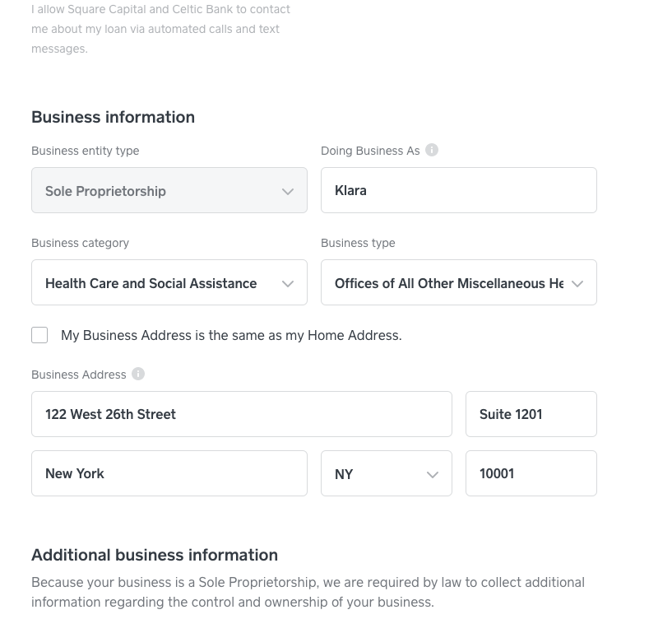This screenshot has width=672, height=619.
Task: Click the 'My Business Address is the same' label text
Action: (231, 335)
